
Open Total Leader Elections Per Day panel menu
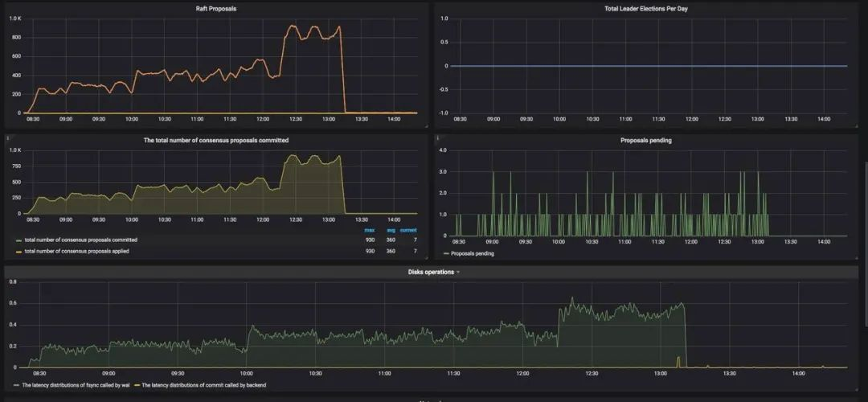[646, 9]
